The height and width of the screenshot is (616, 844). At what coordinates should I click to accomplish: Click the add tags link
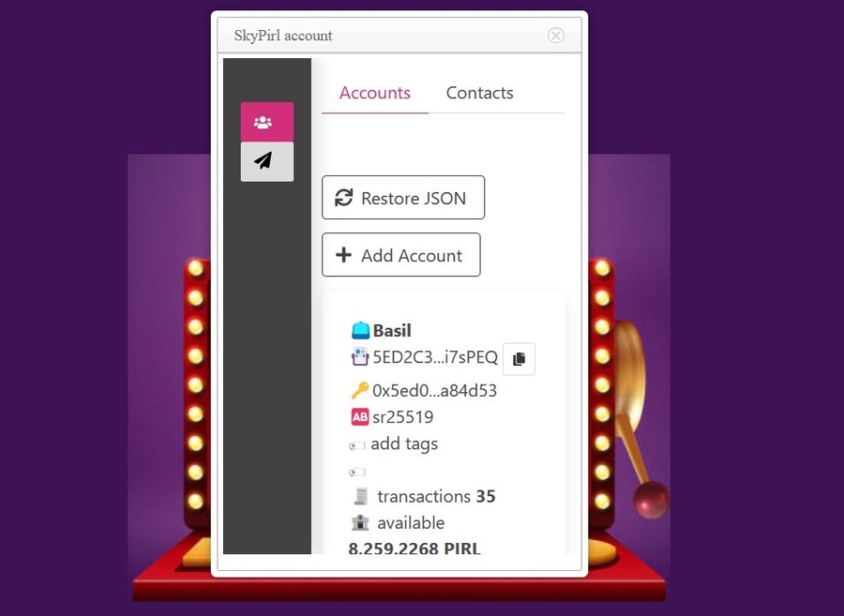[x=403, y=443]
